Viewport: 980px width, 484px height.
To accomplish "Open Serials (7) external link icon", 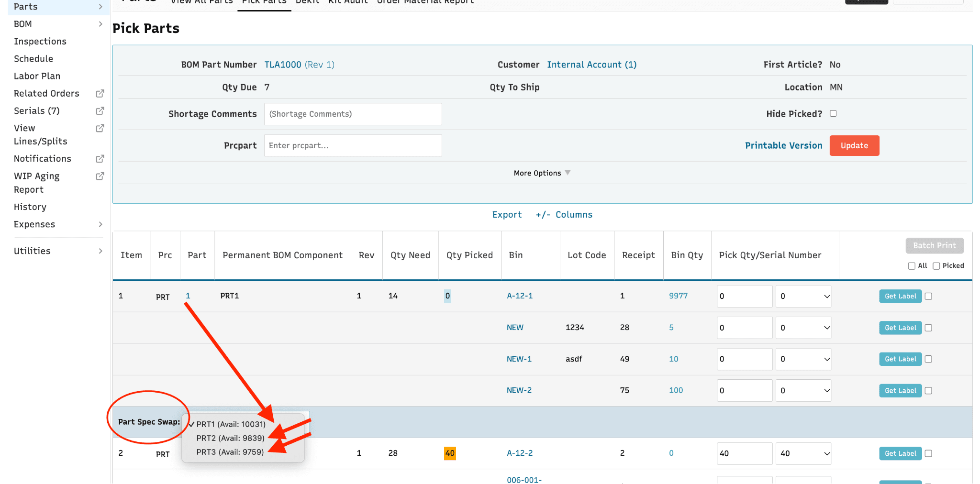I will pyautogui.click(x=100, y=110).
